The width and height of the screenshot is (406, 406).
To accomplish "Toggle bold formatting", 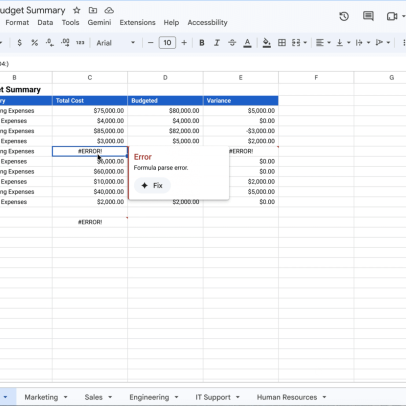I will click(x=202, y=43).
